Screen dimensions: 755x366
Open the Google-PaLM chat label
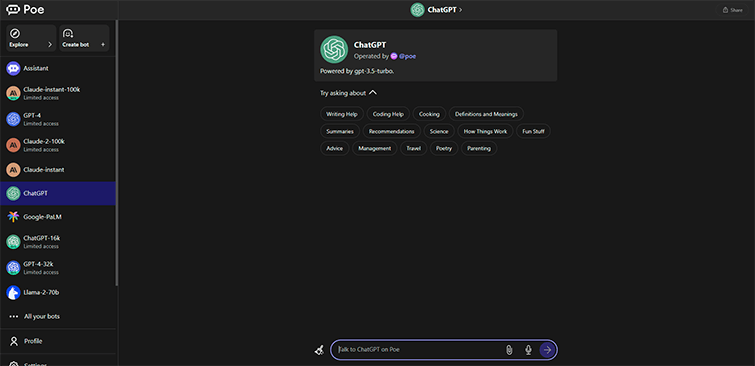42,217
